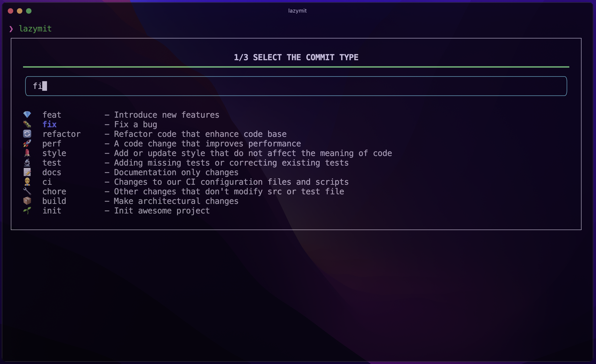The height and width of the screenshot is (364, 596).
Task: Select the highlighted fix commit type
Action: click(49, 125)
